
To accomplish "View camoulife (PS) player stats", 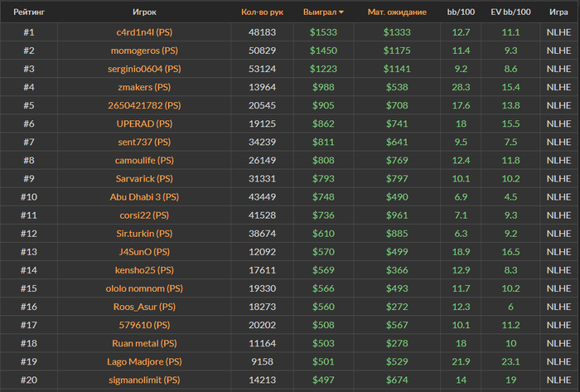I will pos(144,160).
